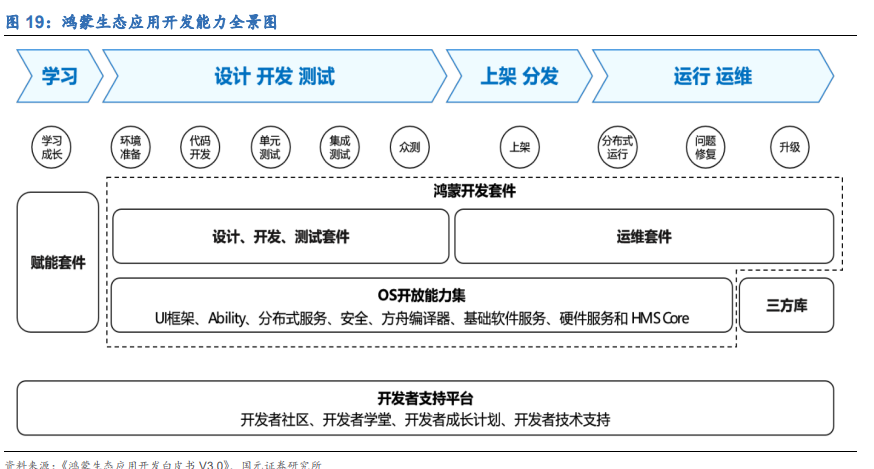Viewport: 874px width, 469px height.
Task: Click the 运维套件 box
Action: [x=644, y=236]
